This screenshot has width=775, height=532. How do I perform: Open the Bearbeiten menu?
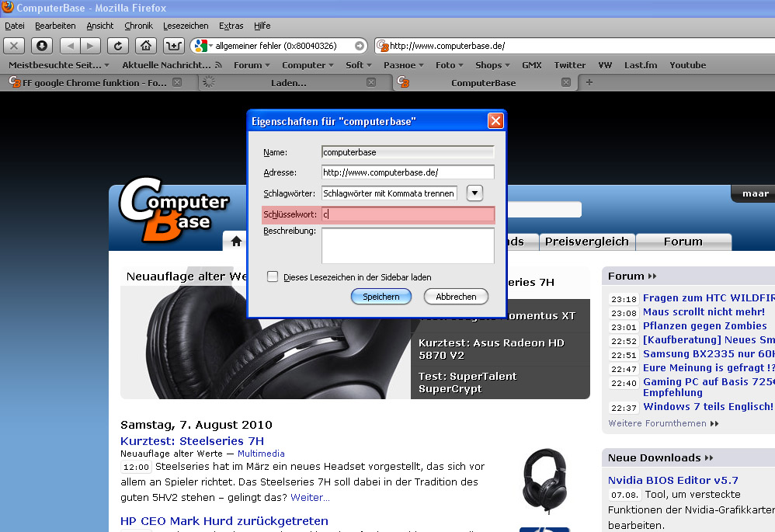click(55, 26)
